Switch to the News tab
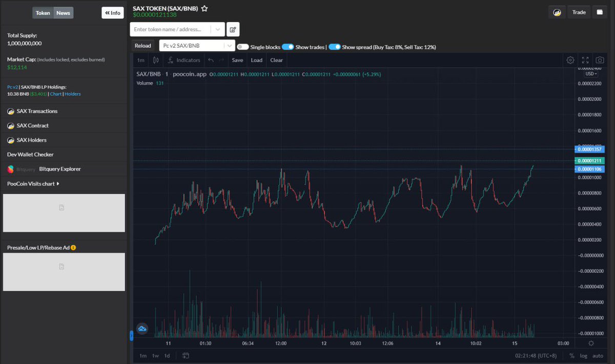615x364 pixels. pyautogui.click(x=63, y=13)
